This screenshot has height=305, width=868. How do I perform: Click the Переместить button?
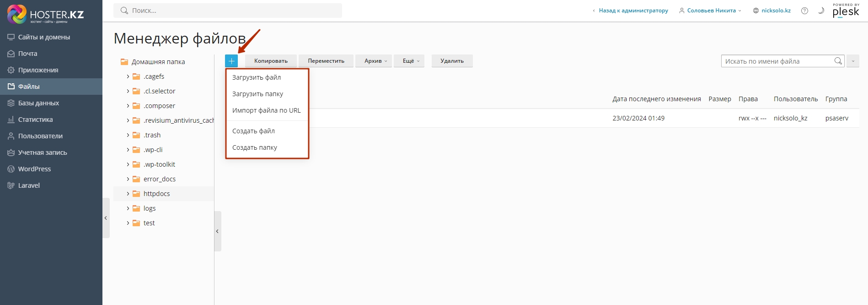pos(326,61)
